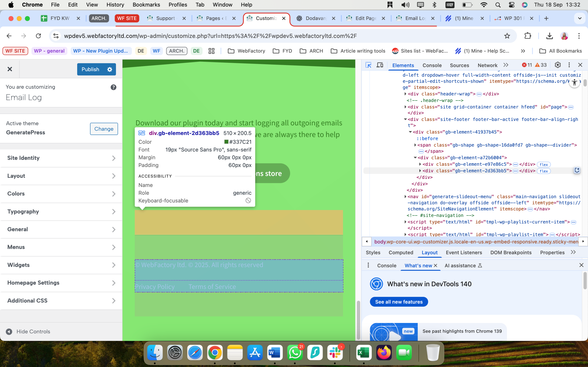Collapse the site-footer div node
588x367 pixels.
point(405,119)
